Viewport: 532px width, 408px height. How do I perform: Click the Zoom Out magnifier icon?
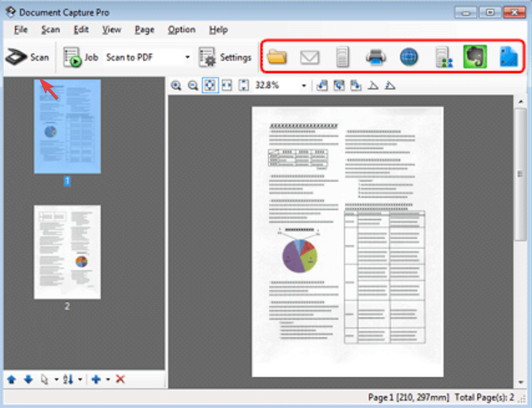193,85
